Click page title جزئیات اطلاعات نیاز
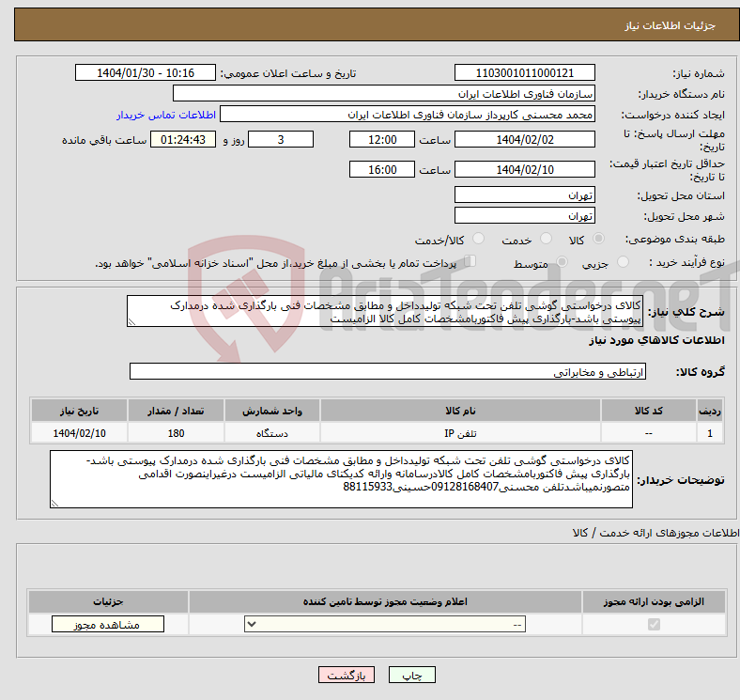740x700 pixels. pos(671,25)
